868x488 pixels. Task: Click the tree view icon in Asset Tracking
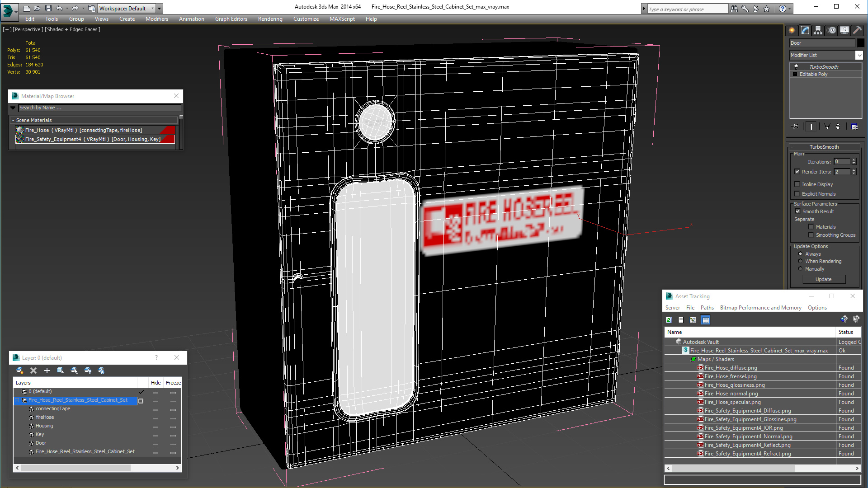[x=693, y=320]
